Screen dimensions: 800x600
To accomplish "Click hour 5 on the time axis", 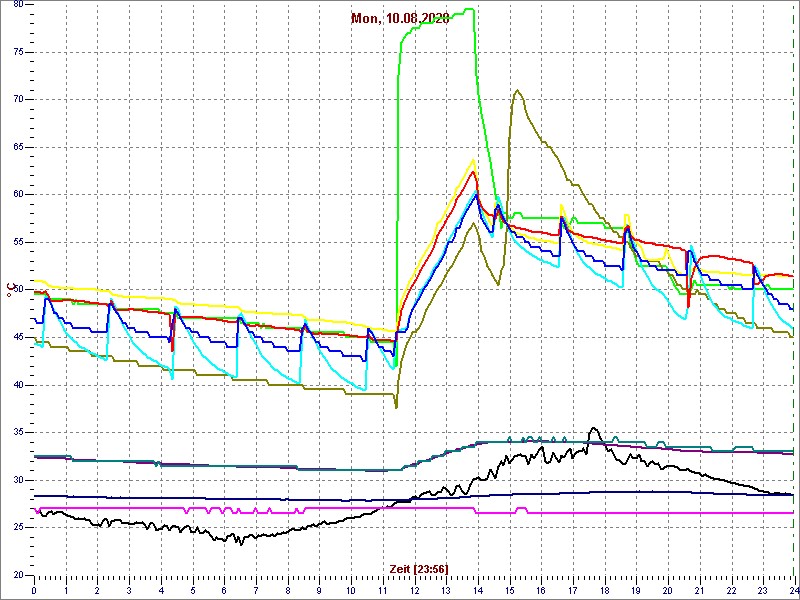I will [192, 590].
